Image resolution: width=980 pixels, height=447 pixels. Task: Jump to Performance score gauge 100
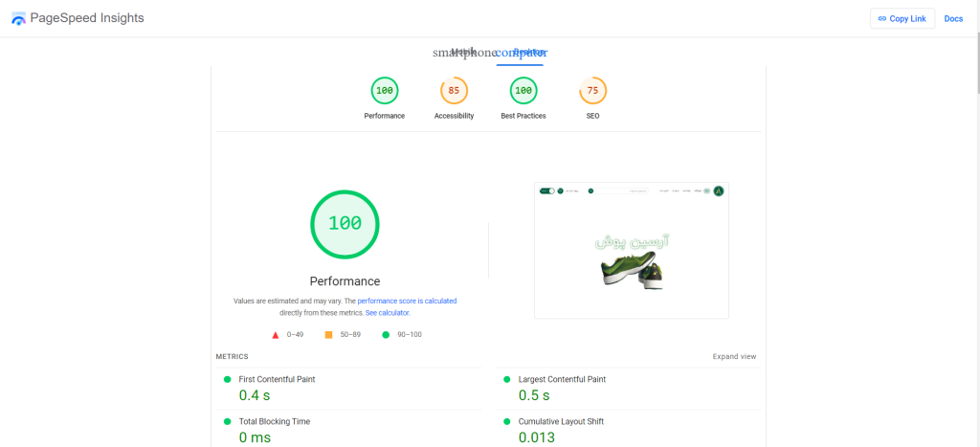(385, 91)
